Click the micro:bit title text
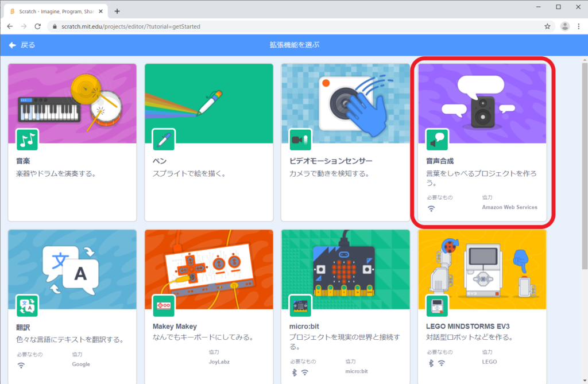The height and width of the screenshot is (384, 588). coord(304,327)
